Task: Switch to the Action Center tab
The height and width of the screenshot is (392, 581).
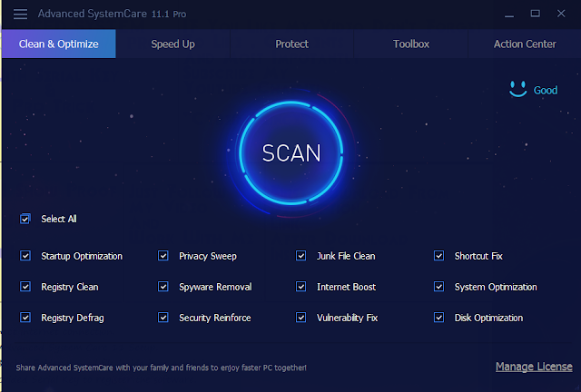Action: coord(525,44)
